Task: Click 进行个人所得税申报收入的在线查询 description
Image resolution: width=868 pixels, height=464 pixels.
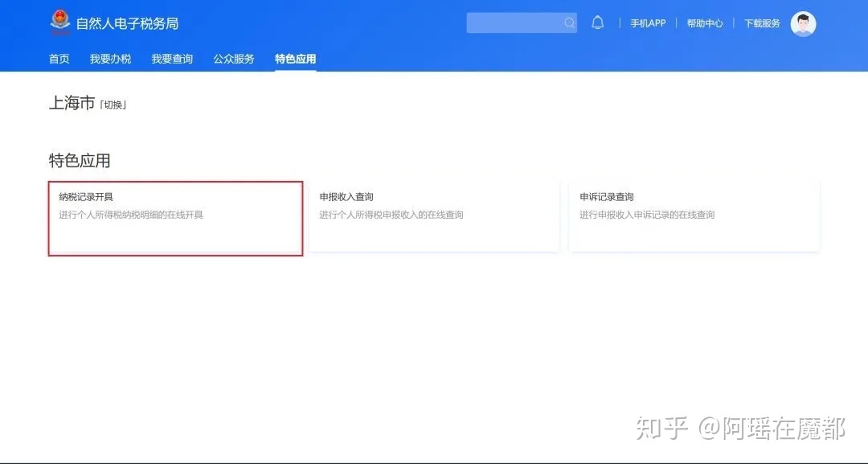Action: 391,215
